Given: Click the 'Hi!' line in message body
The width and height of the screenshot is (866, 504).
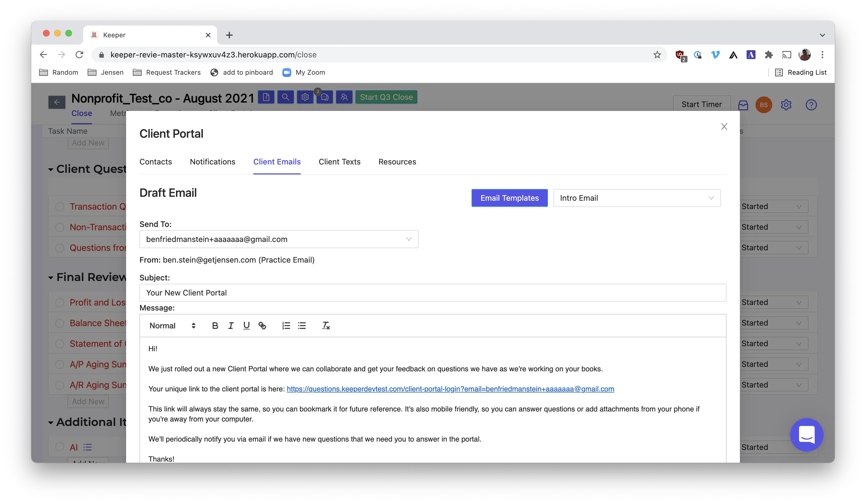Looking at the screenshot, I should (153, 349).
